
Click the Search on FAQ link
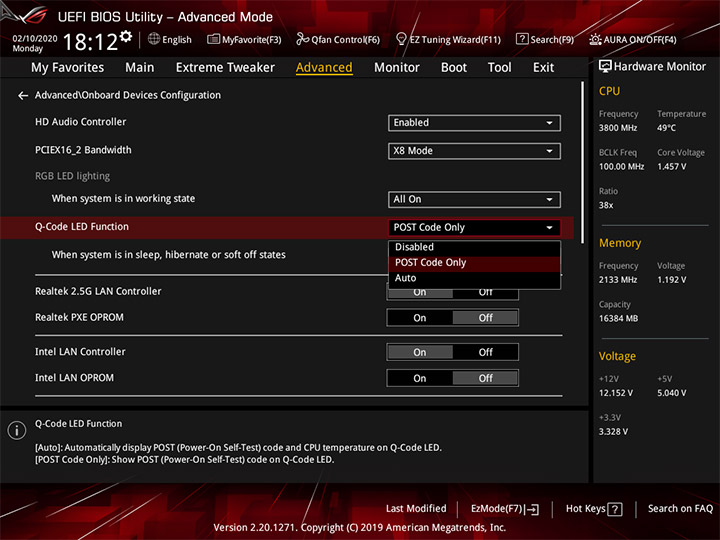tap(680, 509)
